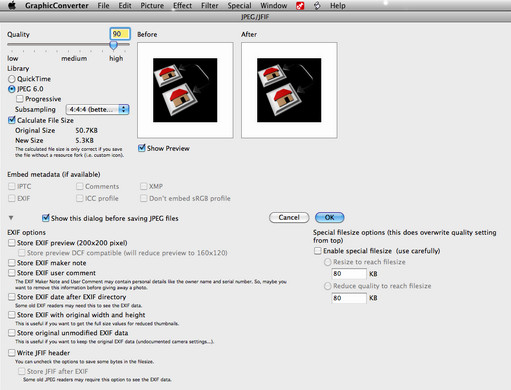Open the Help menu
The width and height of the screenshot is (511, 390).
pos(338,6)
